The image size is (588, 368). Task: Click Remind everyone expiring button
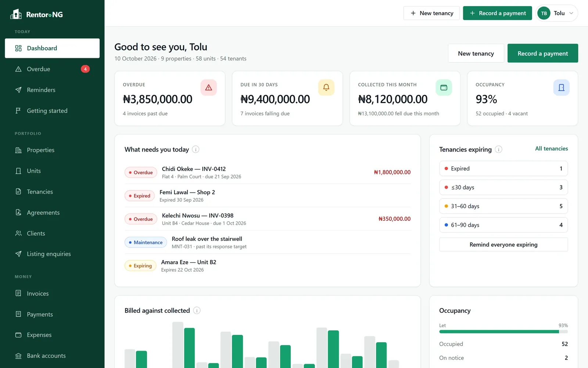pos(503,245)
